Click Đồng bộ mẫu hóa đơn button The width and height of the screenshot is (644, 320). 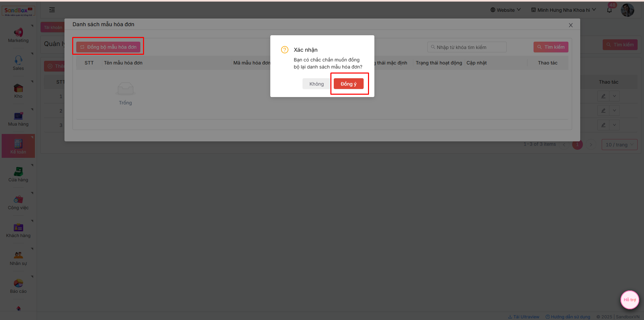coord(108,47)
